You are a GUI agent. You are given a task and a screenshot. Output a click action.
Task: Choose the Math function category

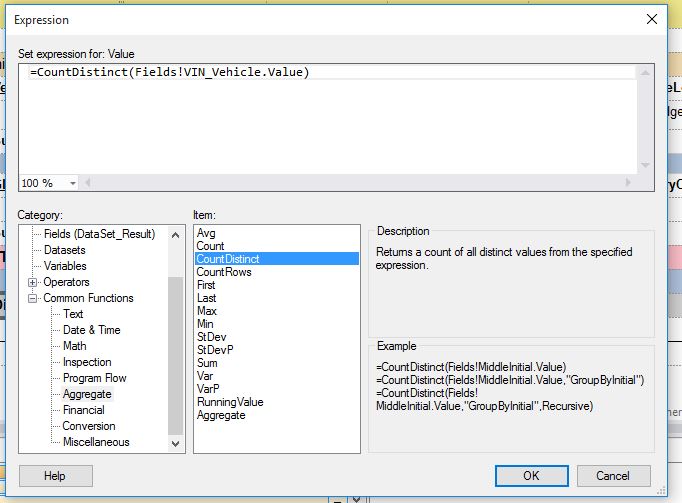[75, 346]
